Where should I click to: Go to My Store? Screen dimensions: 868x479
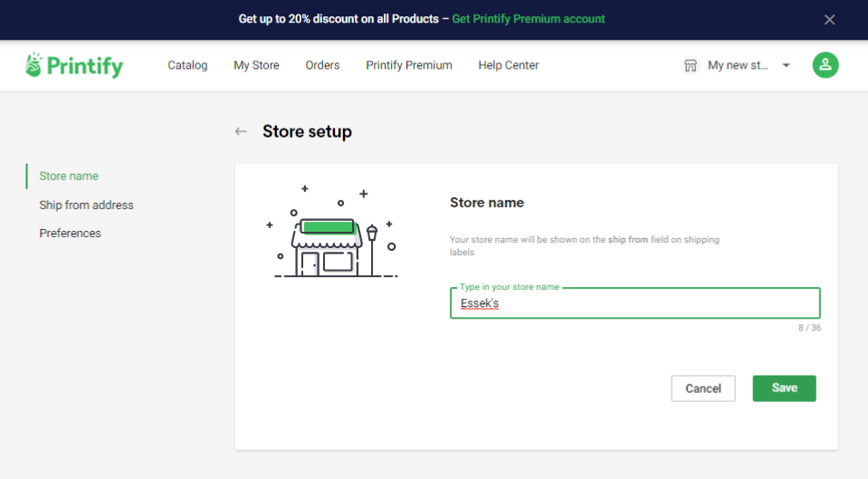click(x=256, y=65)
